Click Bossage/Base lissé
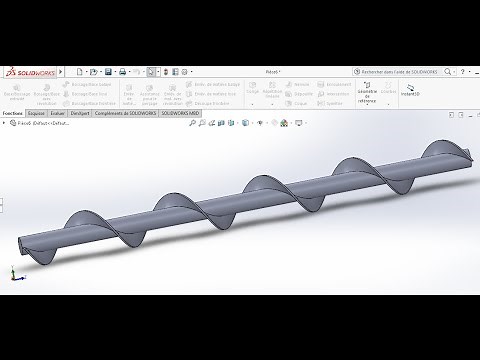The width and height of the screenshot is (480, 360). click(85, 94)
